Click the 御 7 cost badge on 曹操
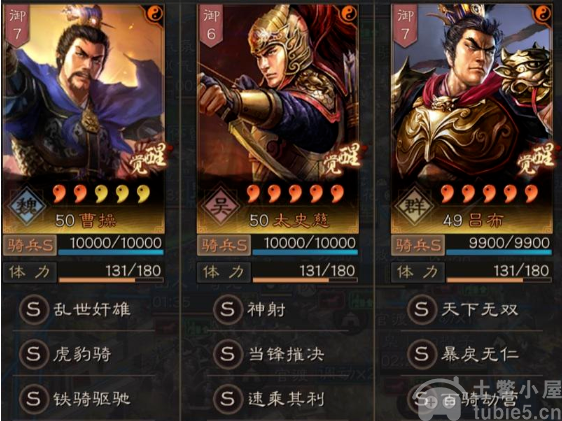The height and width of the screenshot is (421, 562). 17,25
